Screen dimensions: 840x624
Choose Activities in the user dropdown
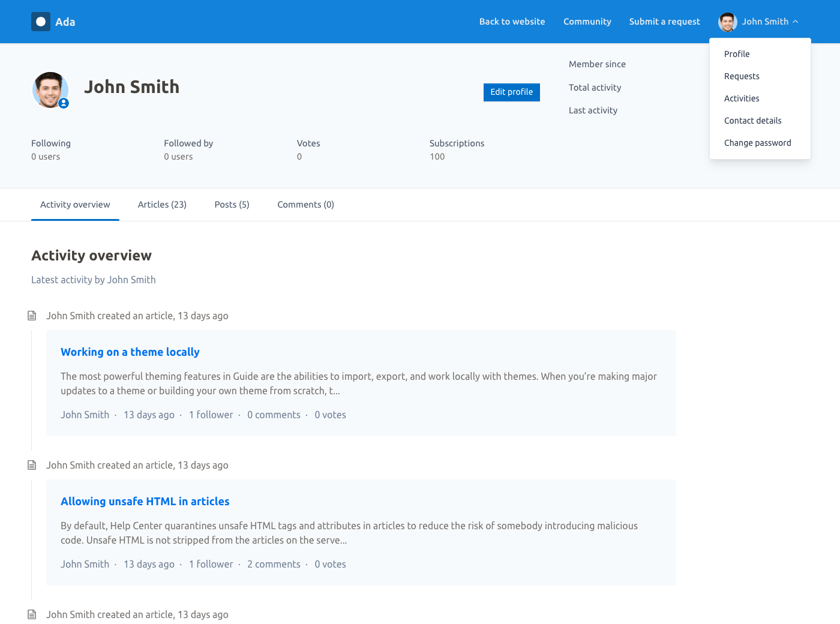click(x=742, y=98)
